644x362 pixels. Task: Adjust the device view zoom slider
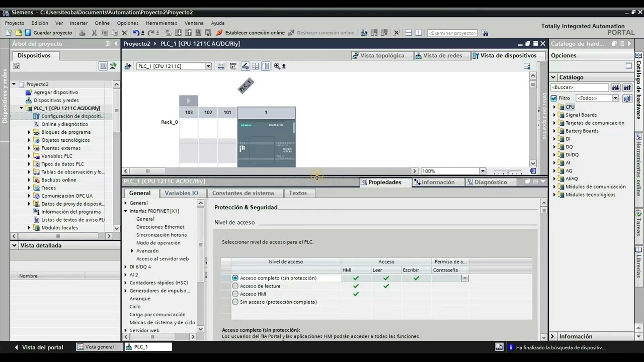508,171
